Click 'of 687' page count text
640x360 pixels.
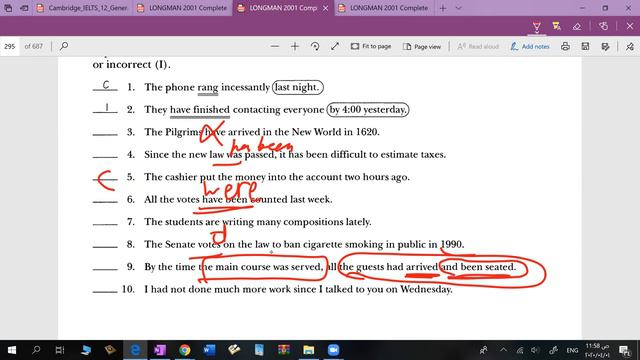[33, 46]
